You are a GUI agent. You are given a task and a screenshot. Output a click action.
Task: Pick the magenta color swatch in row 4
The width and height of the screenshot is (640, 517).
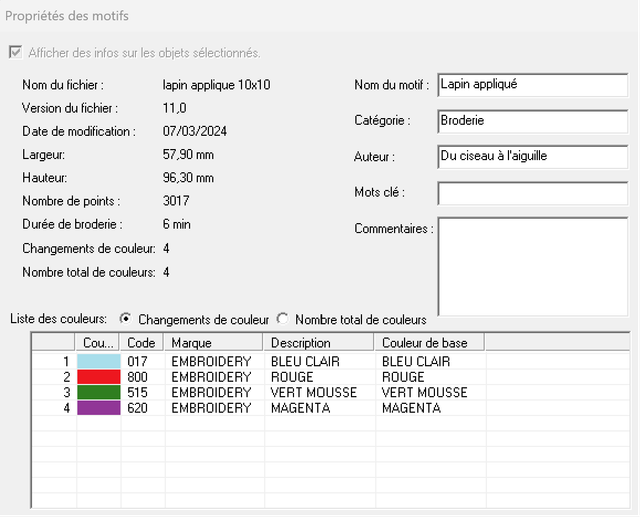tap(100, 408)
